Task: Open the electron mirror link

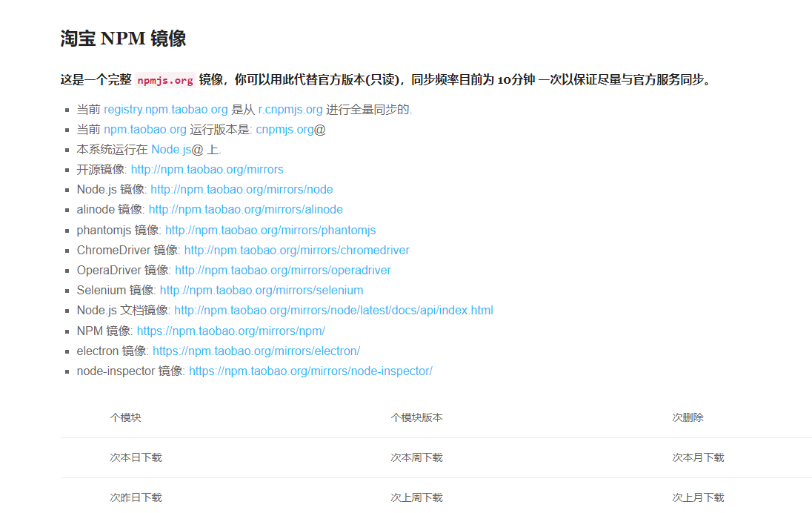Action: coord(256,351)
